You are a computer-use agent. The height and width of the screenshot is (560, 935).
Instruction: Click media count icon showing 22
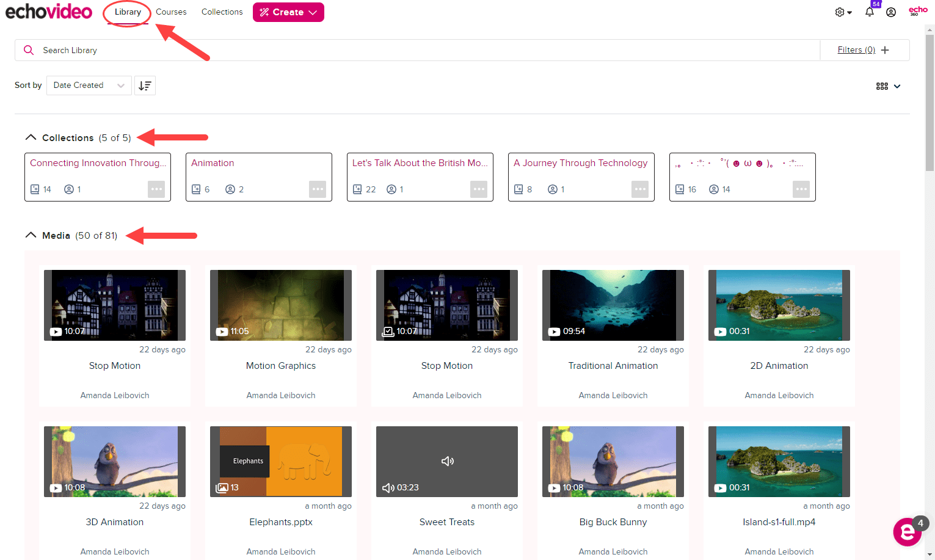(357, 189)
